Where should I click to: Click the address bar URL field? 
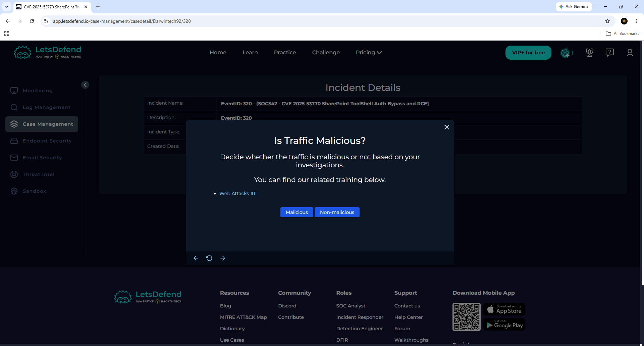327,21
